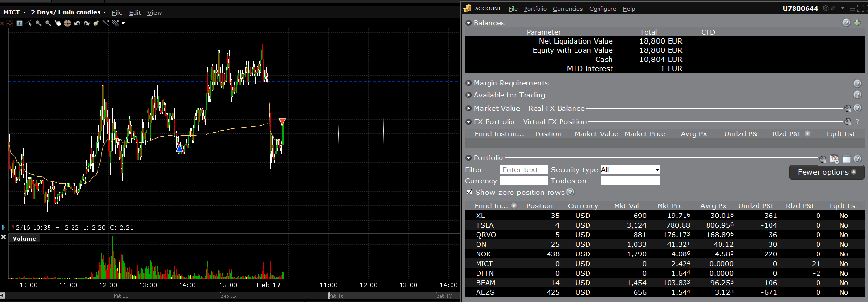Open the Currencies menu
868x302 pixels.
pyautogui.click(x=567, y=9)
